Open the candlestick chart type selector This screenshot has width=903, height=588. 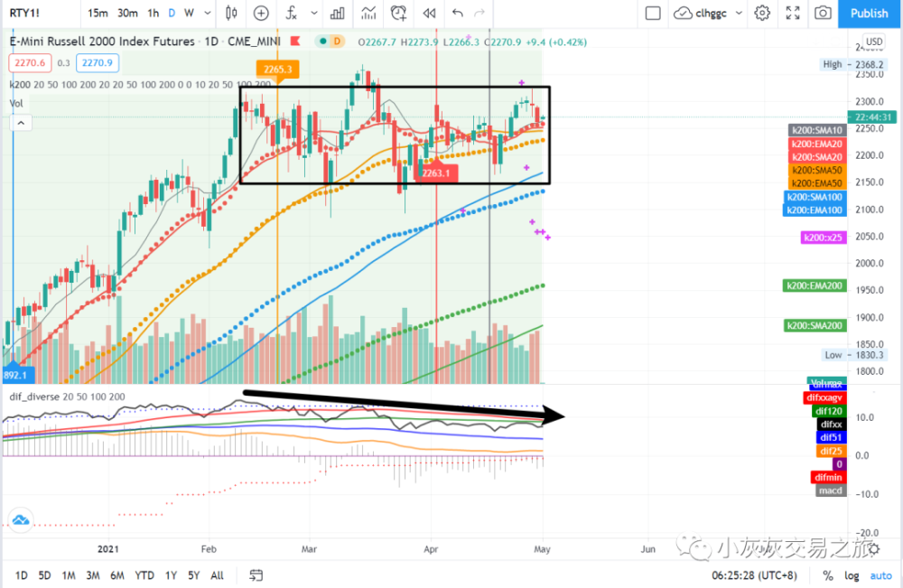click(231, 13)
